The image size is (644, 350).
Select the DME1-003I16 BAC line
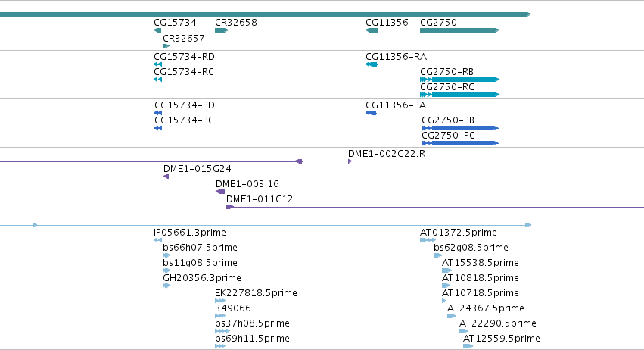click(430, 192)
